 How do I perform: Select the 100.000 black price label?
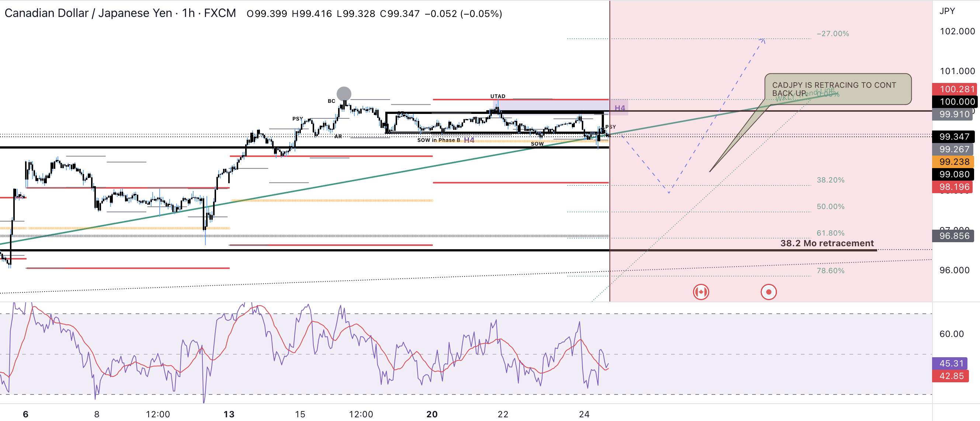[954, 101]
